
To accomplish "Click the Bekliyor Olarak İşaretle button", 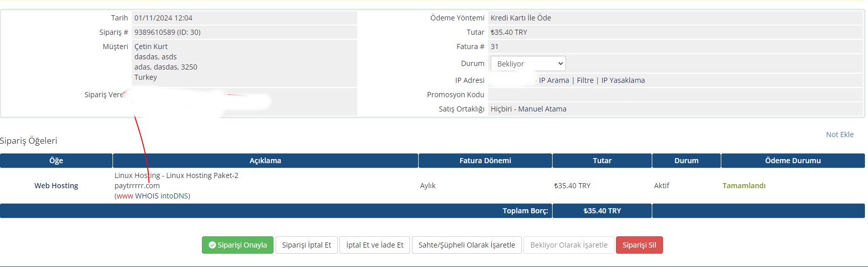I will [569, 245].
